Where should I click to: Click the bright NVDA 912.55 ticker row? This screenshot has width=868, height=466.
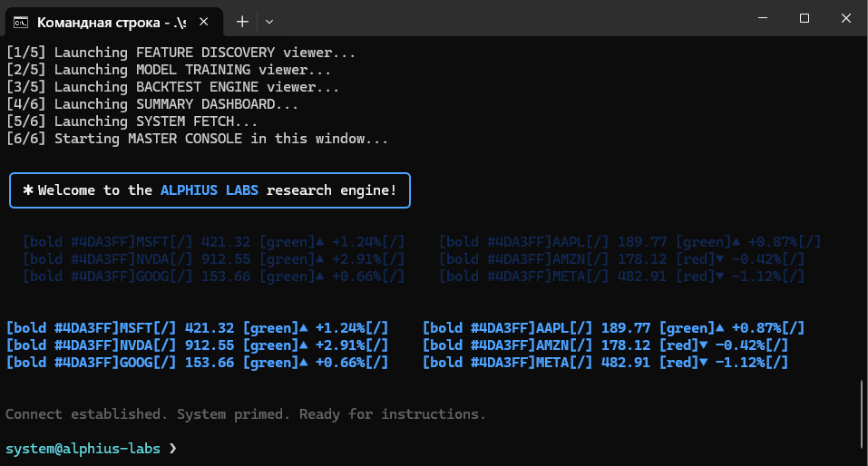(197, 345)
